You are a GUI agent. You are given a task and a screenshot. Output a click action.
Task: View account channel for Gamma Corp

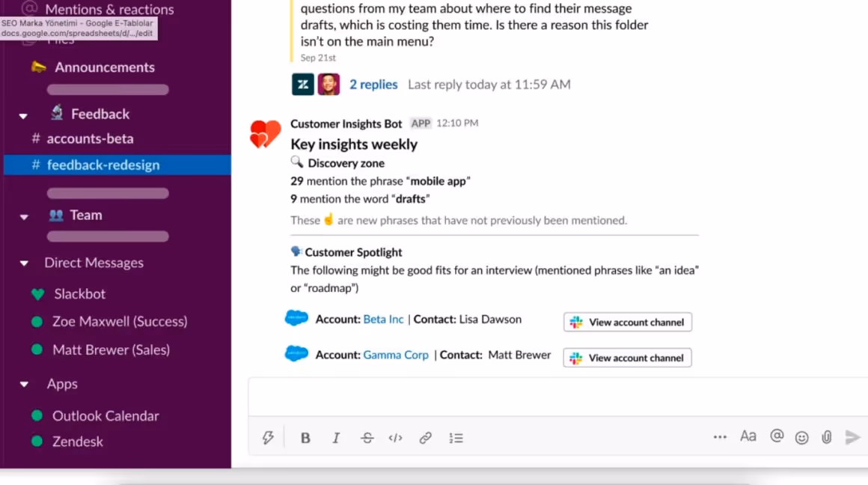627,358
